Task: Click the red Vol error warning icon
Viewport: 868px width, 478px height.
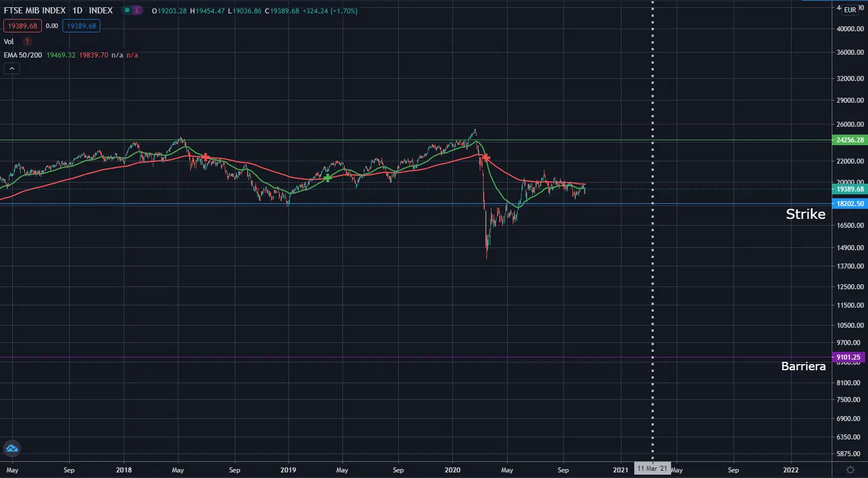Action: (27, 41)
